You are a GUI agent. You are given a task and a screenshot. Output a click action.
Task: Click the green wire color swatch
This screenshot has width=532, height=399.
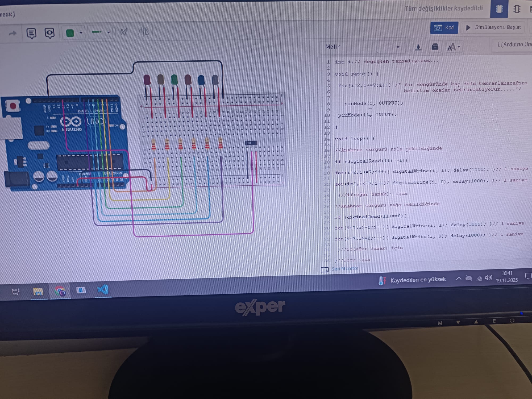pyautogui.click(x=70, y=33)
